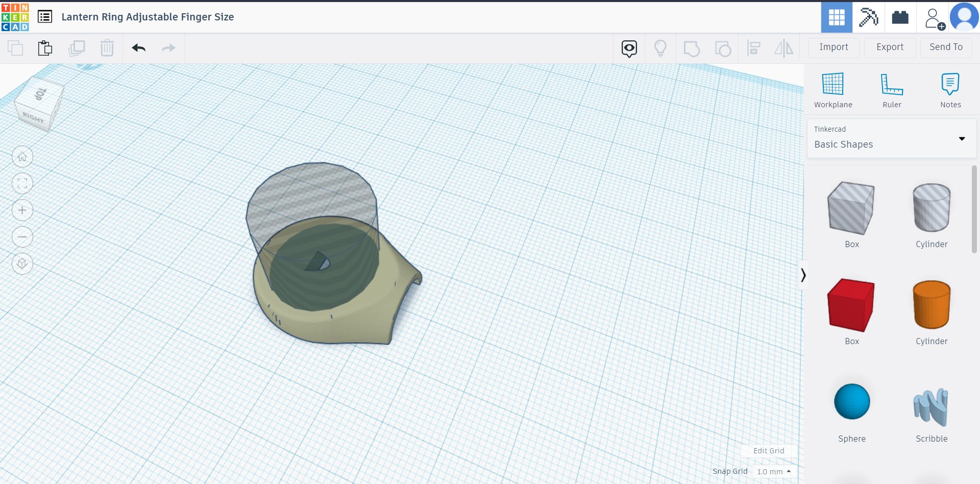The width and height of the screenshot is (980, 484).
Task: Click the Send To button
Action: pos(945,47)
